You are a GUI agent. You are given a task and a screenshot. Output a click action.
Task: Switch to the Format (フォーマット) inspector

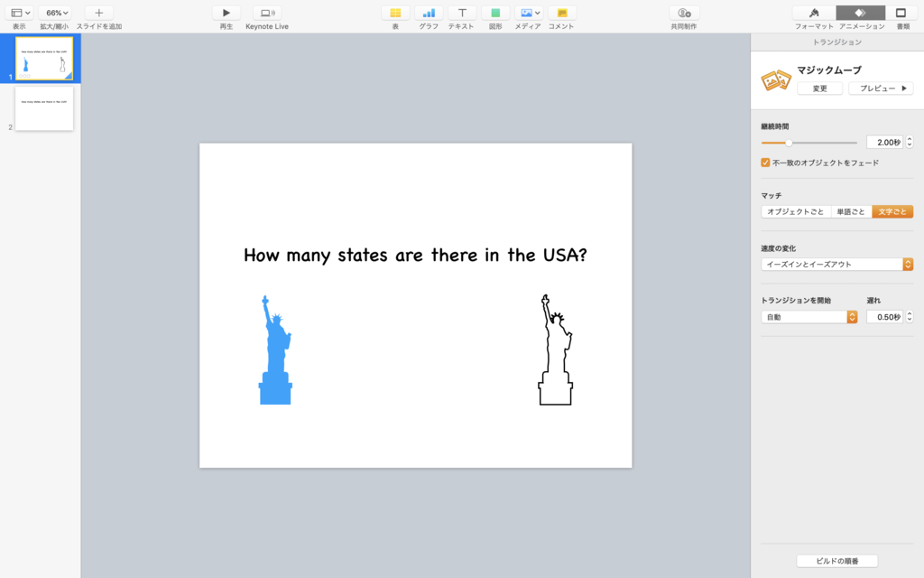(x=814, y=13)
